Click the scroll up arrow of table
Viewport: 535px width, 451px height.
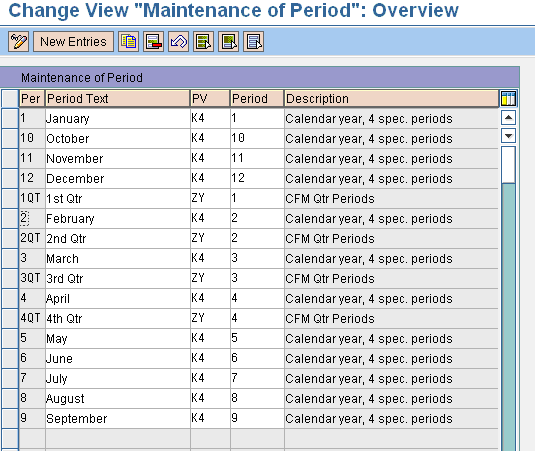pyautogui.click(x=508, y=118)
